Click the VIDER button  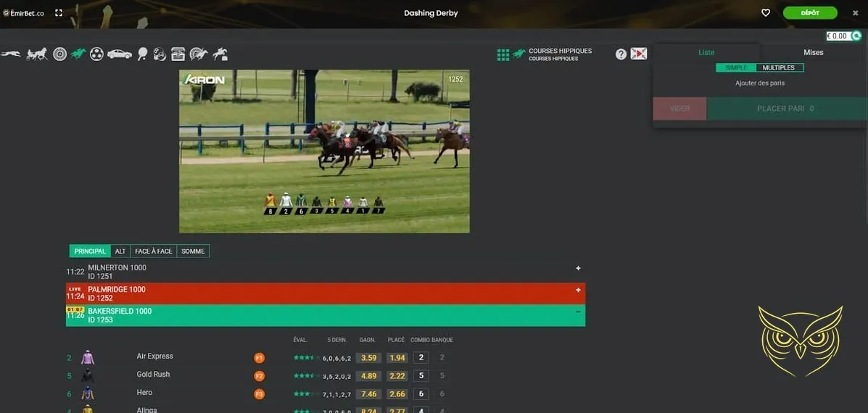(x=679, y=109)
